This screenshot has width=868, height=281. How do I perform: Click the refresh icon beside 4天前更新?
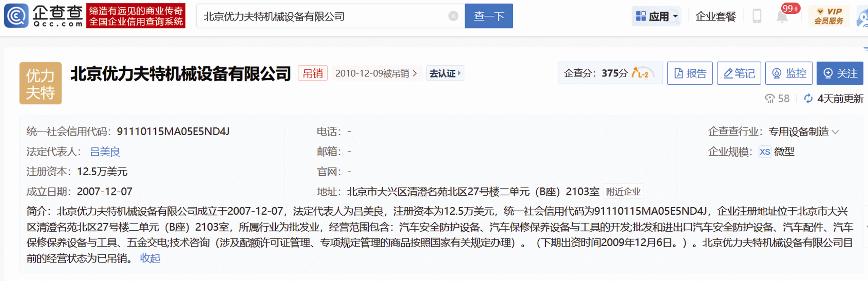pyautogui.click(x=808, y=99)
